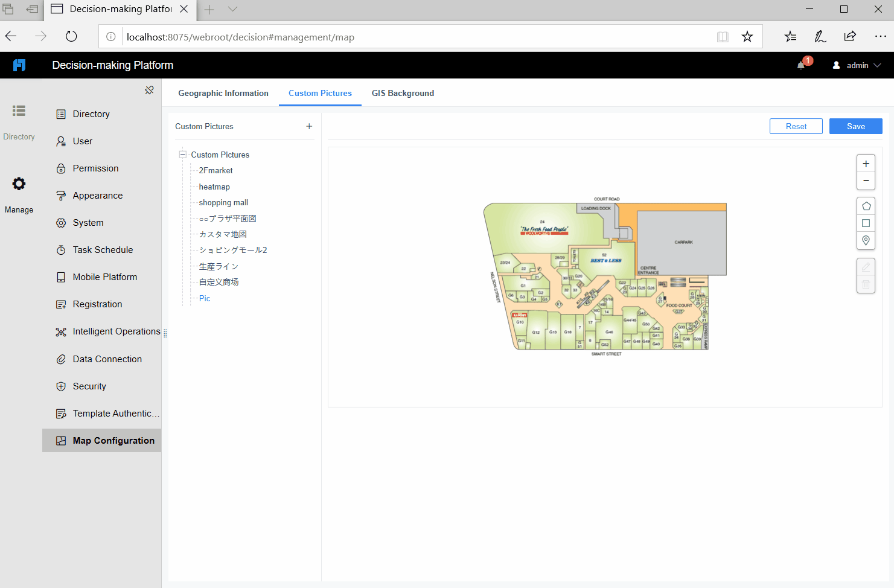Open the Mobile Platform menu item
Screen dimensions: 894x588
(x=102, y=277)
